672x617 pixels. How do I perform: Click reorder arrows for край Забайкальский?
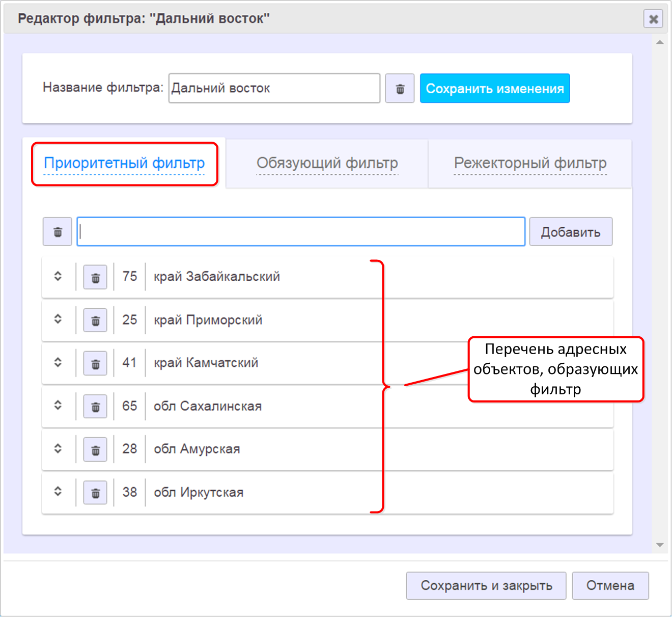(58, 276)
